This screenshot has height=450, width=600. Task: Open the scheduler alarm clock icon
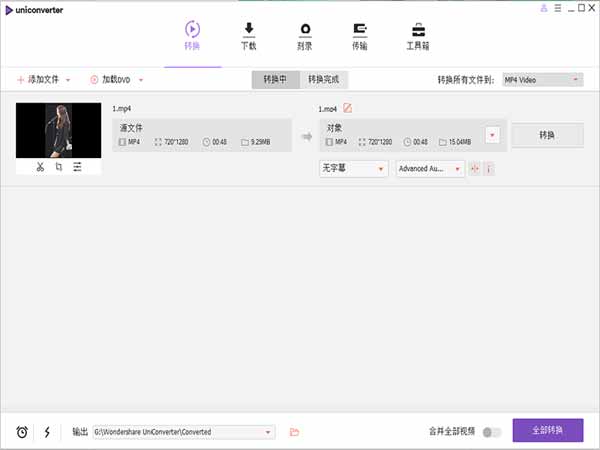(22, 432)
